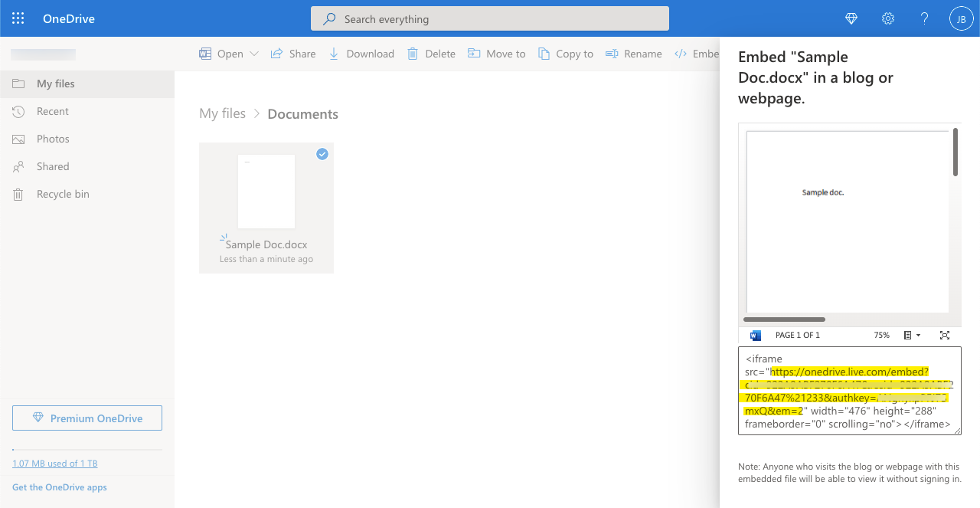Screen dimensions: 980x508
Task: Click Rename in the command bar
Action: tap(634, 54)
